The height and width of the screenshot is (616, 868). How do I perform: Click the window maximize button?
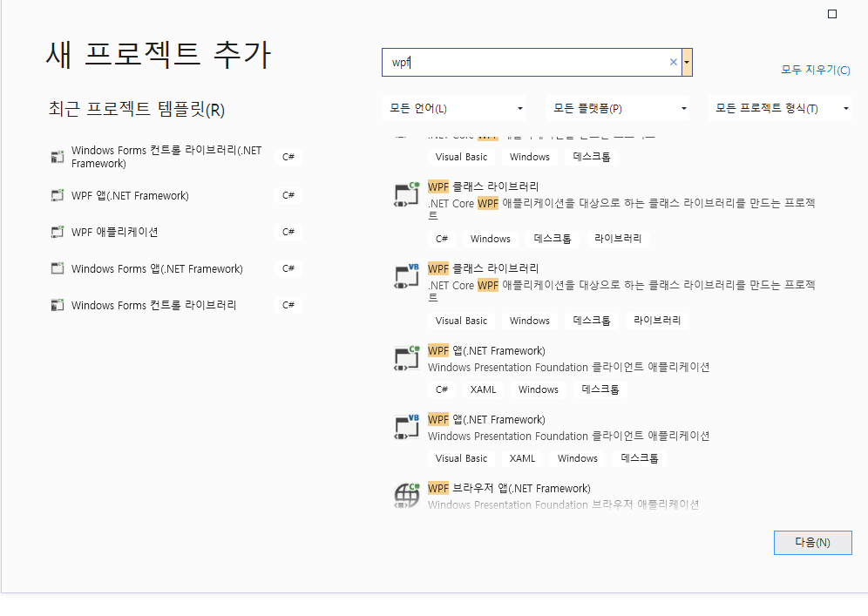[x=832, y=14]
